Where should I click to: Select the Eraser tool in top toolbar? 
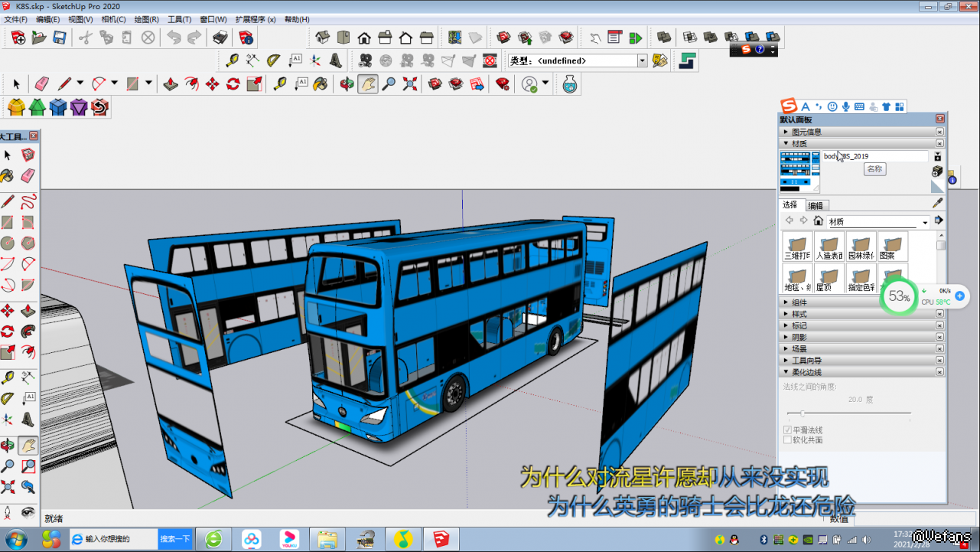pyautogui.click(x=42, y=83)
